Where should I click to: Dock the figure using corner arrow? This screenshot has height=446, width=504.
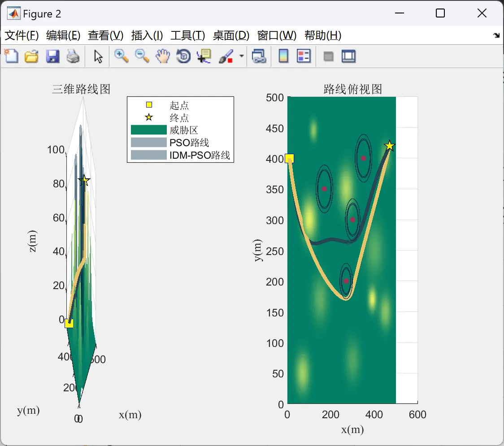[x=497, y=35]
